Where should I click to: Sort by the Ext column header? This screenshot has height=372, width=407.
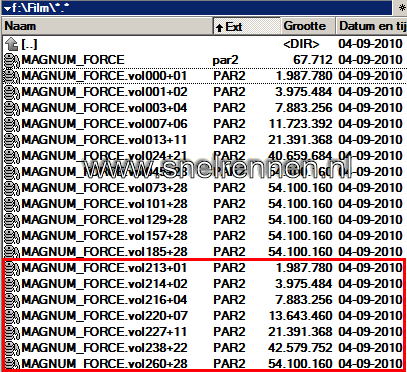pyautogui.click(x=247, y=26)
